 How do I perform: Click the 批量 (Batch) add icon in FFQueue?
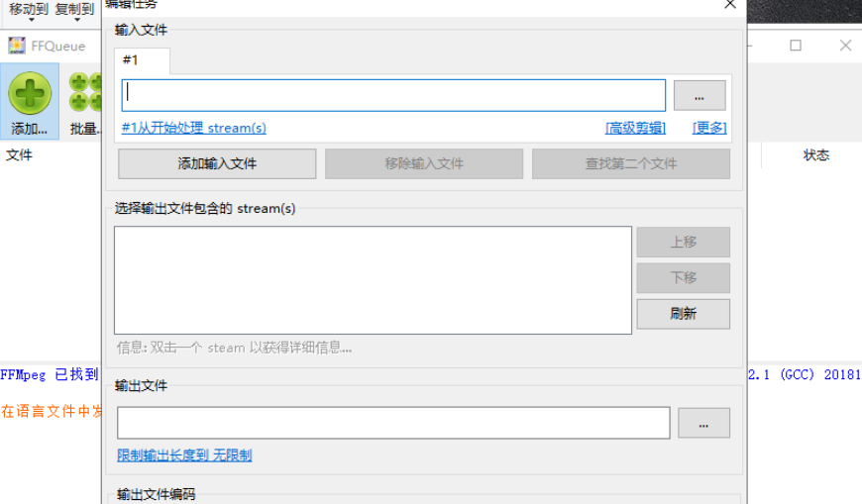point(86,101)
